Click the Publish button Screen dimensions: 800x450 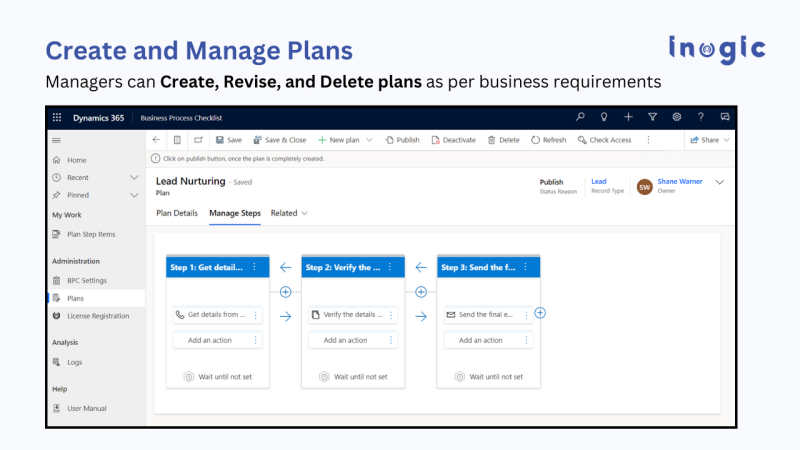coord(401,140)
